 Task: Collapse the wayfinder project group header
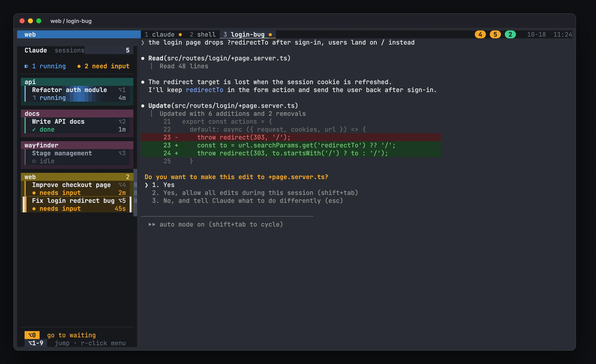[x=77, y=145]
